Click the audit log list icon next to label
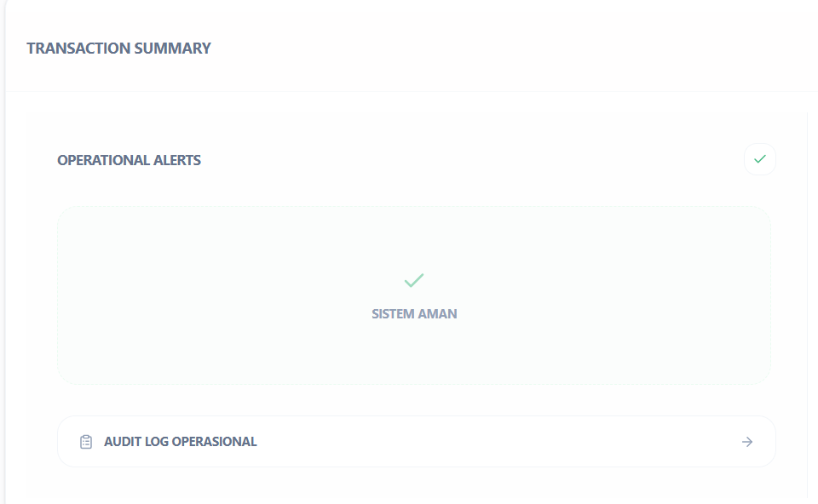The image size is (818, 504). (85, 442)
